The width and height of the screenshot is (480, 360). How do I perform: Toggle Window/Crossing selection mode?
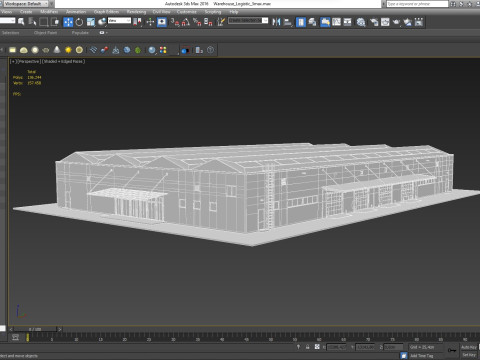(55, 22)
